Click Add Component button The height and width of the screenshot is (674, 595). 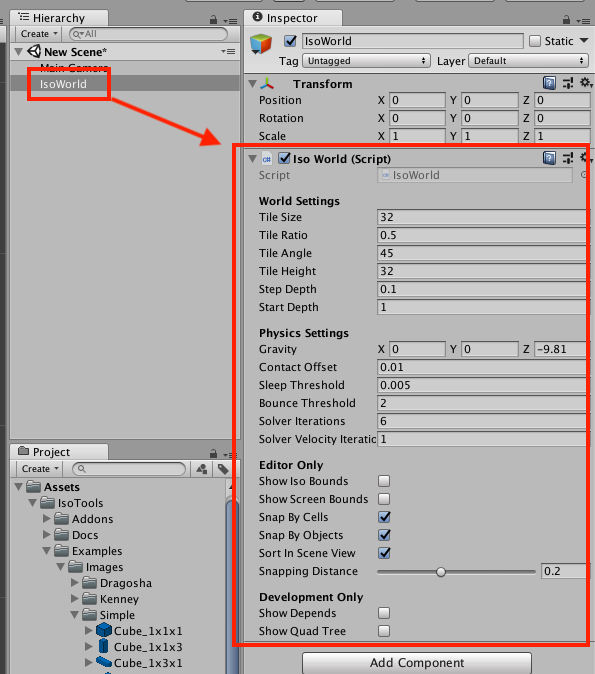(x=417, y=663)
